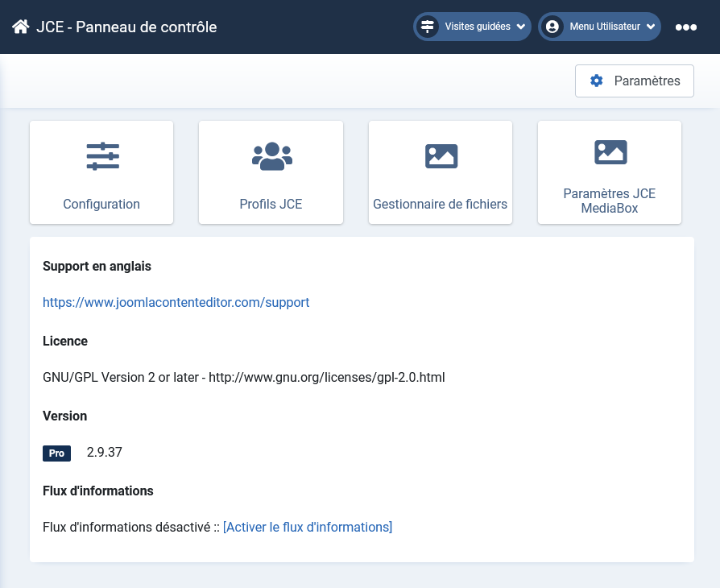Click the Gestionnaire de fichiers image icon
Viewport: 720px width, 588px height.
[441, 156]
